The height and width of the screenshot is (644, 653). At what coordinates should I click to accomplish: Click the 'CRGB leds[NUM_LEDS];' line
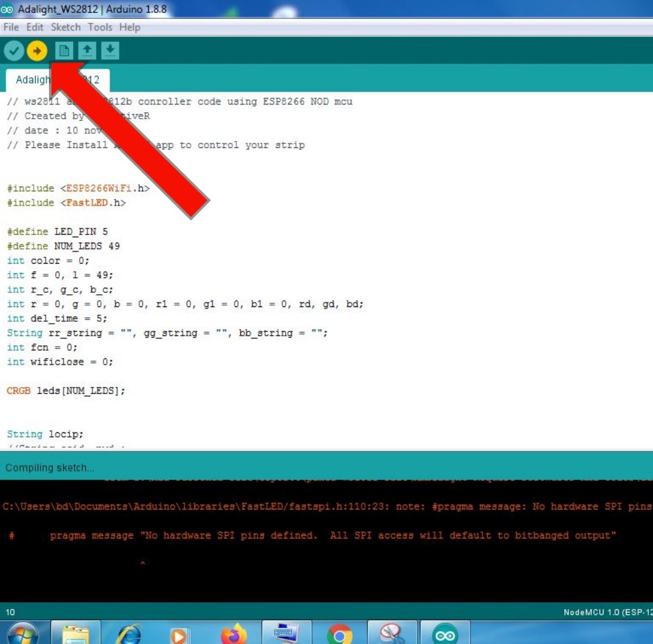66,391
